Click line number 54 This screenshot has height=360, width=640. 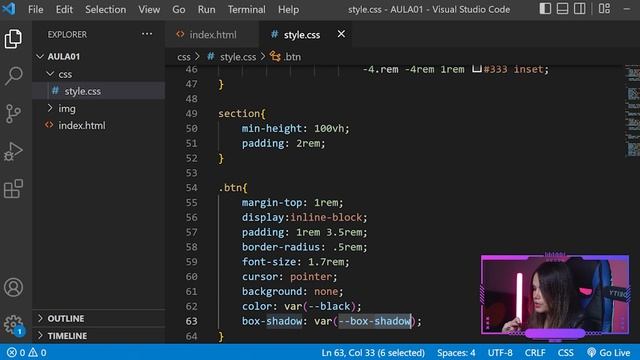tap(191, 188)
